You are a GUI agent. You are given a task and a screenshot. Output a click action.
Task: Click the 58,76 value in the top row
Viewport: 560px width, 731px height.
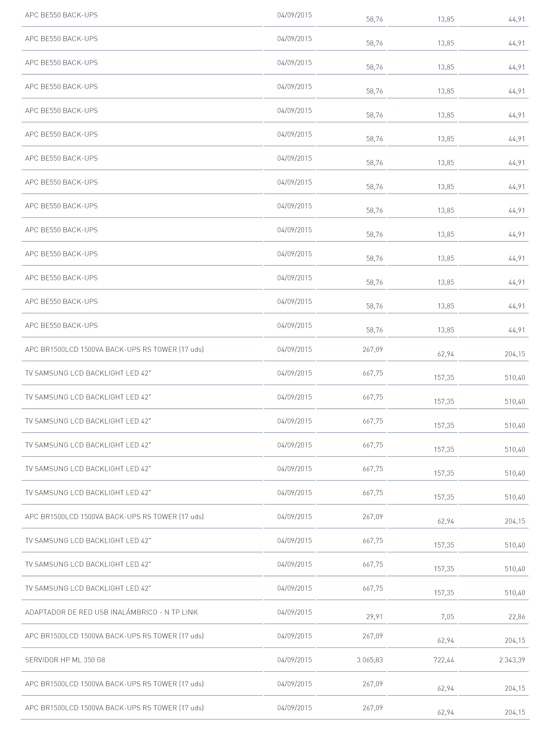click(374, 19)
